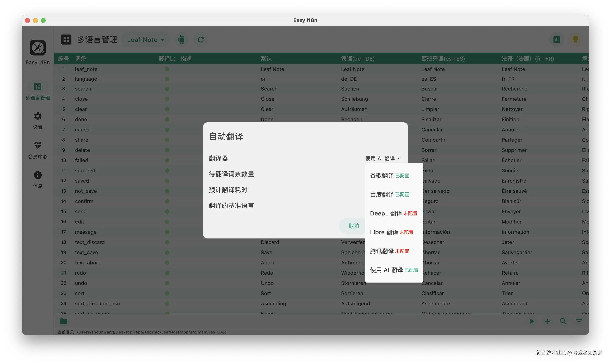Open folder browser in bottom toolbar
The height and width of the screenshot is (364, 611).
[x=64, y=321]
